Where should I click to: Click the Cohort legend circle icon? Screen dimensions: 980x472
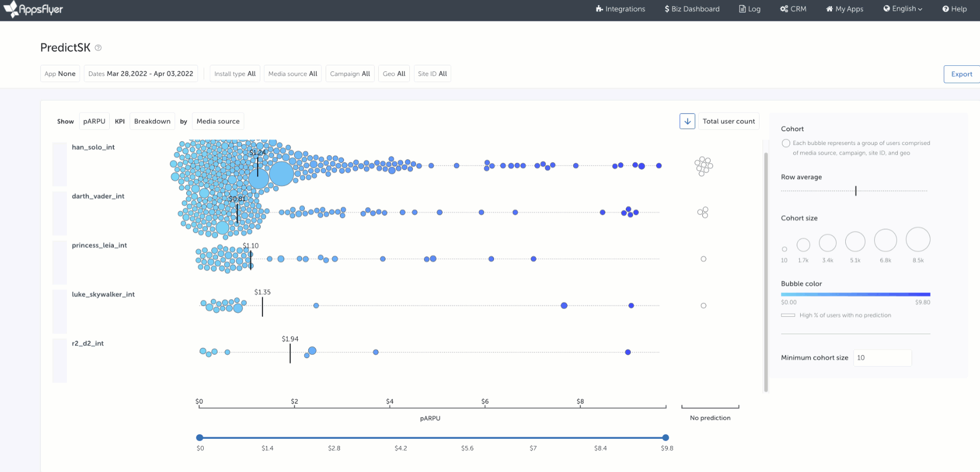(x=786, y=143)
